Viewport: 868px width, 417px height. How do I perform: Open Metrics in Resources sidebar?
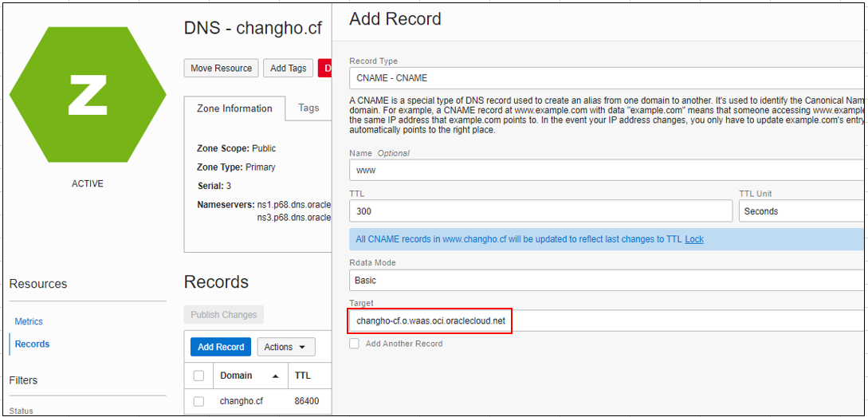pos(29,321)
